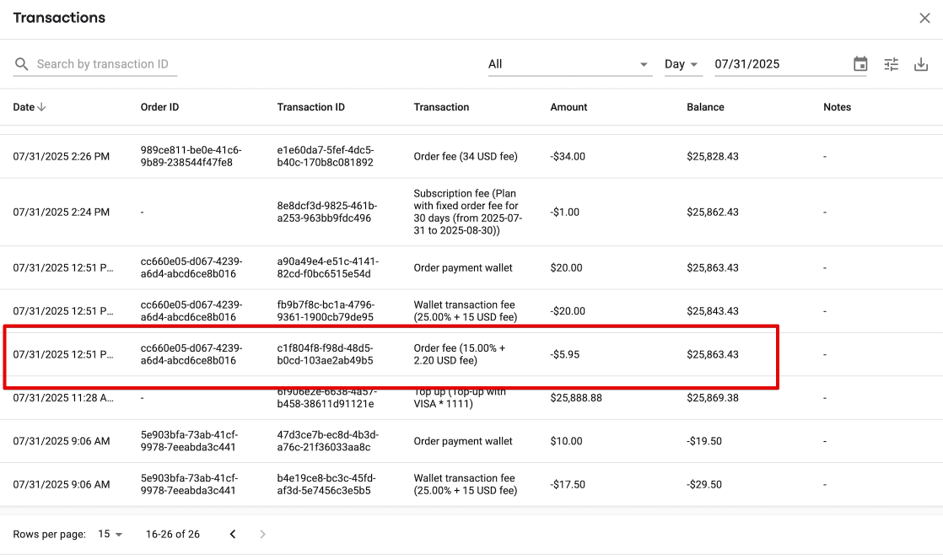
Task: Focus the Search by transaction ID field
Action: [x=102, y=64]
